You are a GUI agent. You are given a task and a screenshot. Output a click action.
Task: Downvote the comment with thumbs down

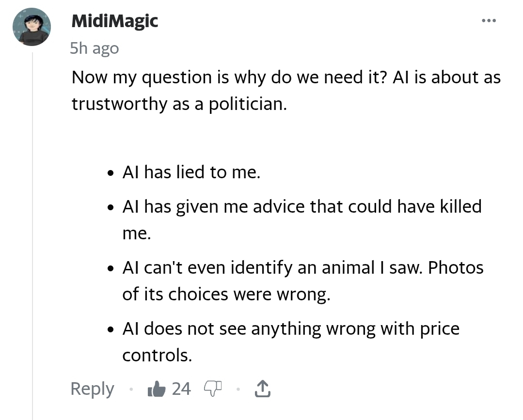point(212,388)
